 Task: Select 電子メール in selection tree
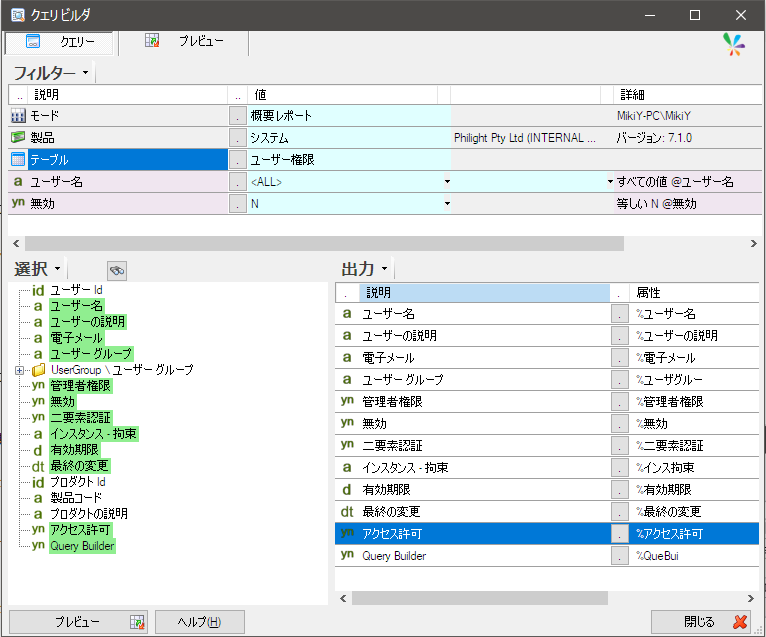77,338
